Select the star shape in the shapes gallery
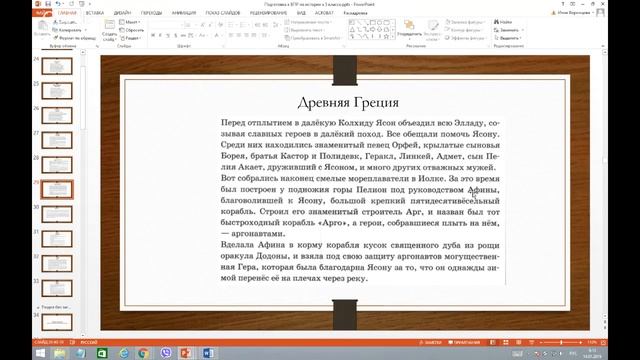Image resolution: width=640 pixels, height=360 pixels. pyautogui.click(x=386, y=37)
